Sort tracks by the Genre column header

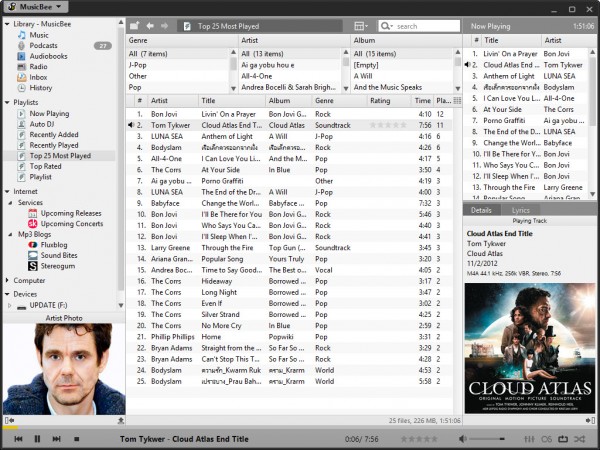[x=325, y=101]
